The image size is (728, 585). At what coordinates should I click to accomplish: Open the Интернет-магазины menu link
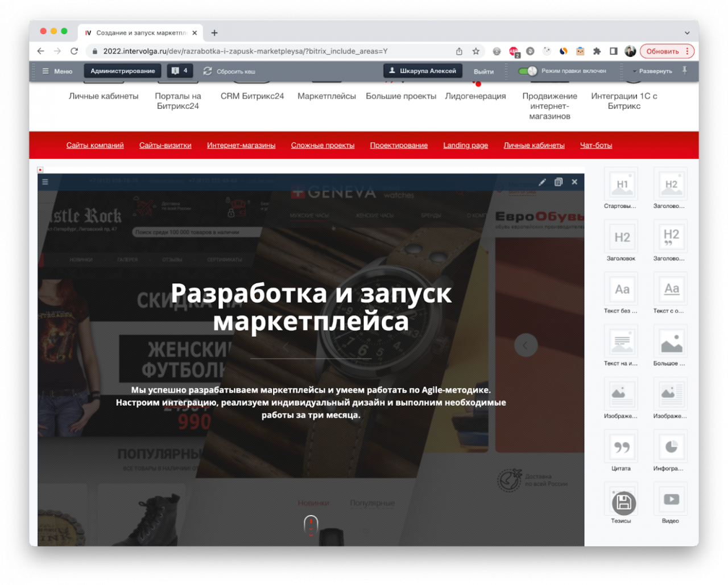241,145
